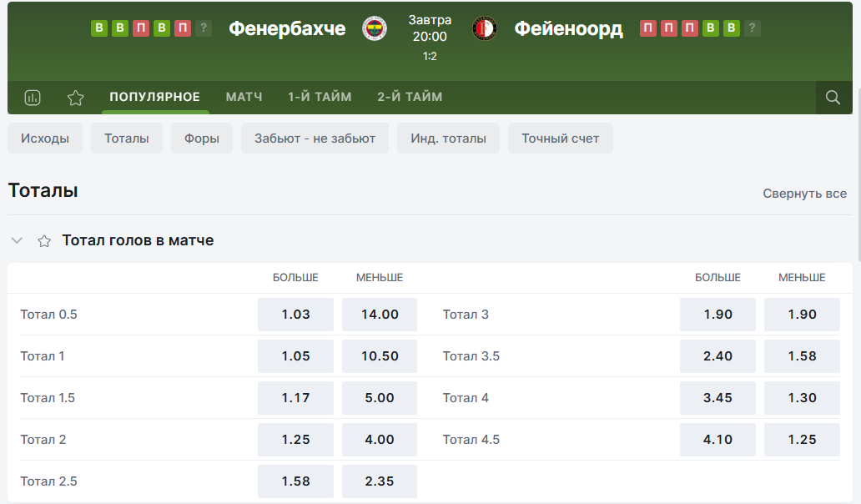Add match to favorites star in tab bar
This screenshot has width=861, height=504.
pos(75,98)
